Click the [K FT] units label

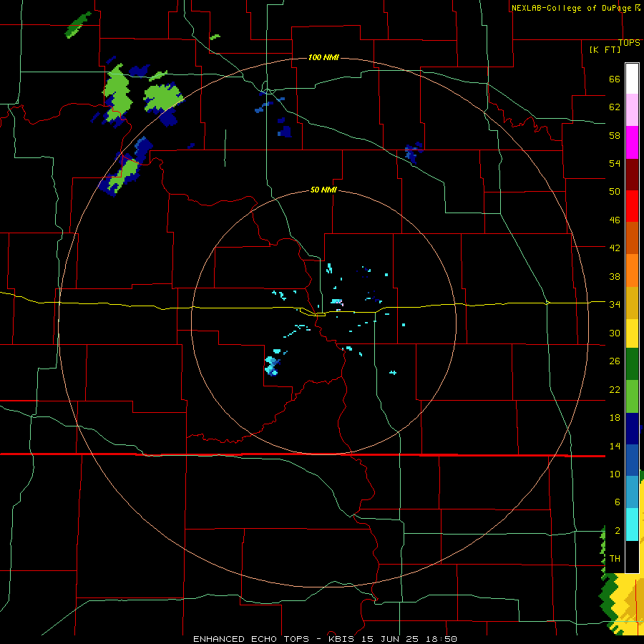pos(605,49)
